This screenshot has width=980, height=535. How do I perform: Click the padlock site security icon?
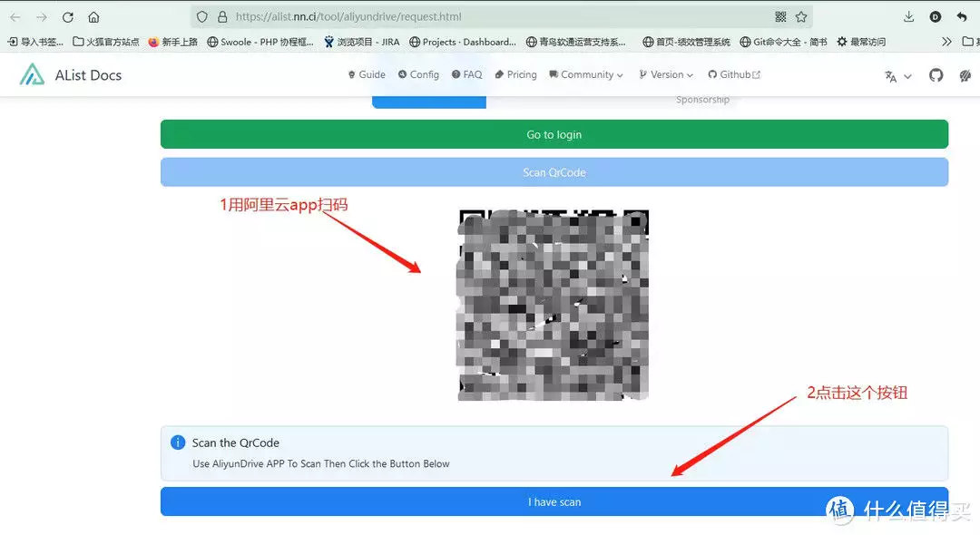tap(222, 17)
